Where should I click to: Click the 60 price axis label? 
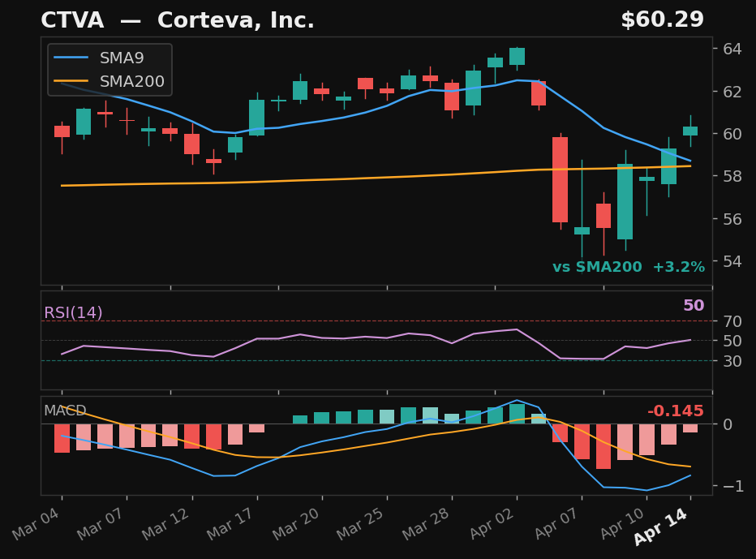[732, 134]
